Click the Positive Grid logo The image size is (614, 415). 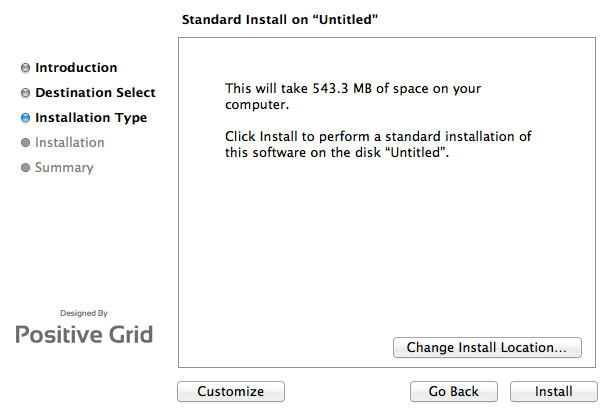[84, 334]
